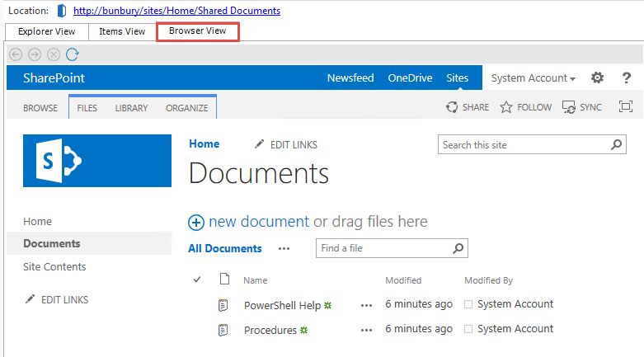Image resolution: width=644 pixels, height=357 pixels.
Task: Check the System Account presence box for Procedures
Action: pos(468,330)
